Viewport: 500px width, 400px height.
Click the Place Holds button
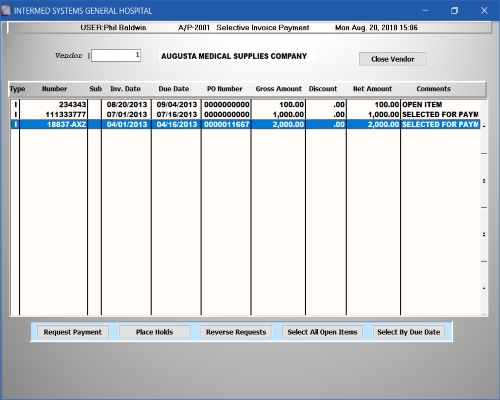point(155,332)
